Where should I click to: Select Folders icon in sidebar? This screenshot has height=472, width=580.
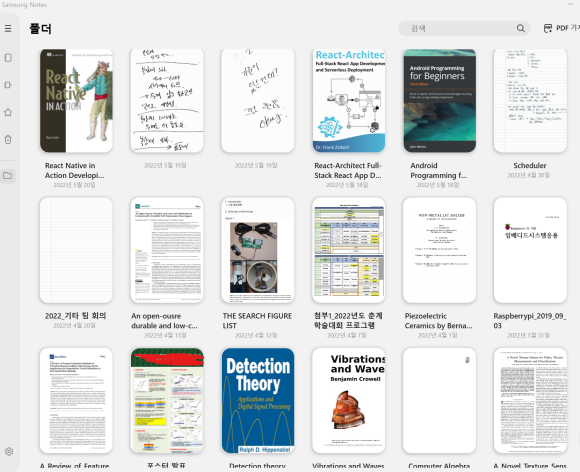click(8, 175)
